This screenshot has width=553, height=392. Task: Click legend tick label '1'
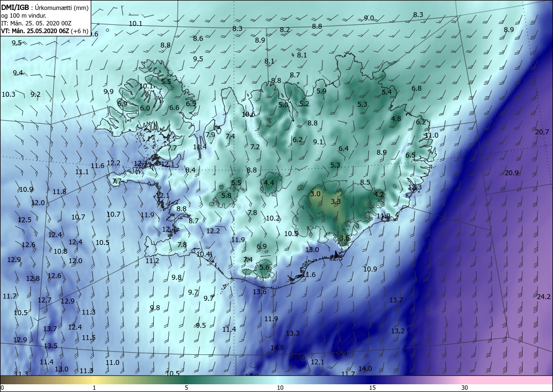point(94,388)
